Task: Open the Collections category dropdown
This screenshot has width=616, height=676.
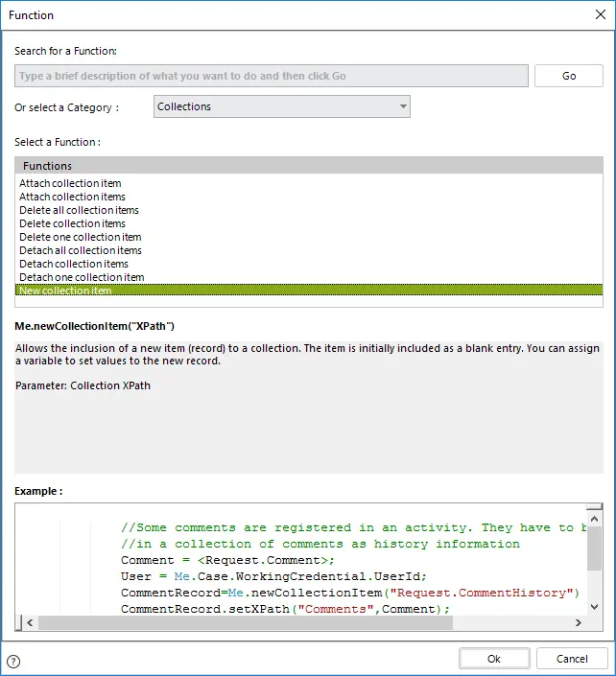Action: pyautogui.click(x=282, y=106)
